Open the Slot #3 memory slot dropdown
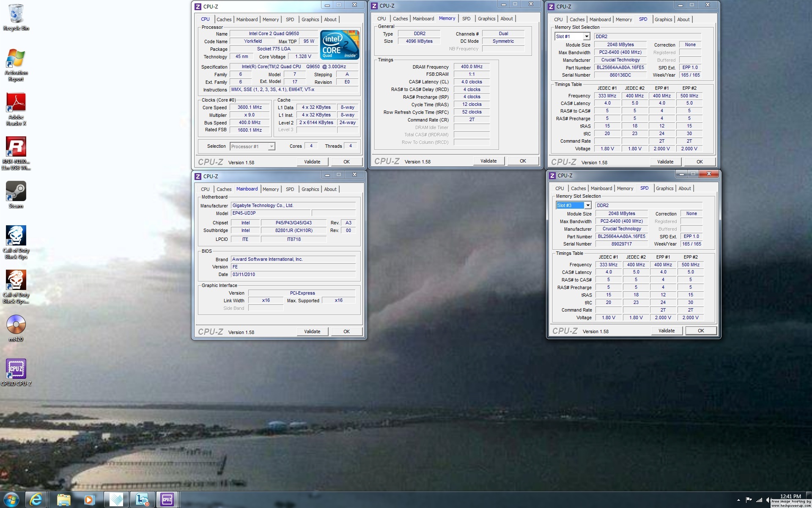812x508 pixels. (588, 205)
